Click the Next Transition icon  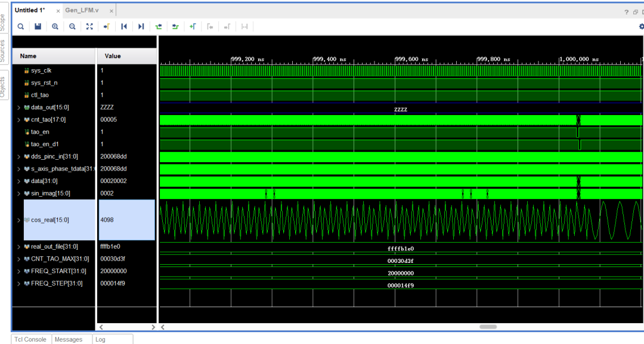click(176, 27)
